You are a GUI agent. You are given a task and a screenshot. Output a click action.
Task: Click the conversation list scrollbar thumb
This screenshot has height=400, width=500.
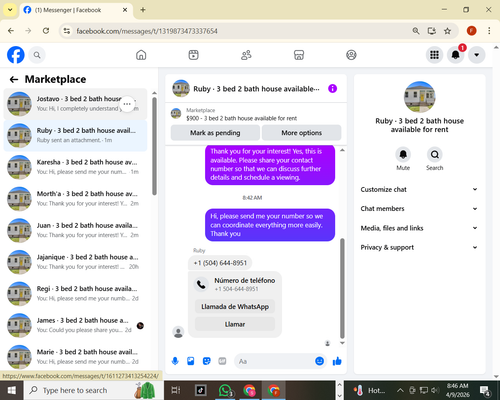[154, 146]
